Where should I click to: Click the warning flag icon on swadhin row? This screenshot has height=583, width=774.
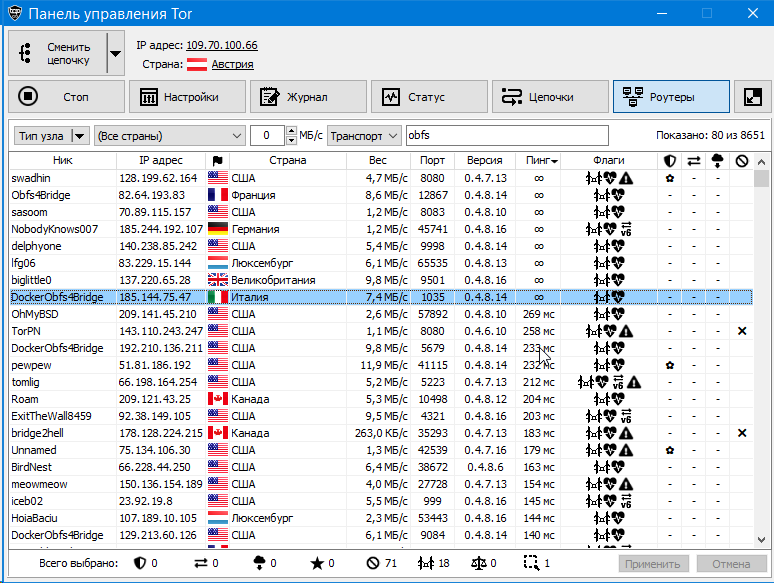click(x=626, y=178)
